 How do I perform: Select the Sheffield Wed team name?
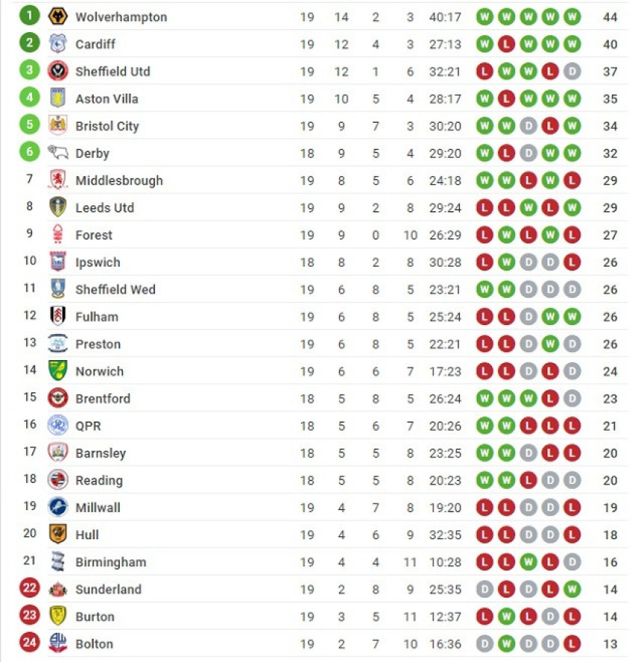tap(115, 289)
